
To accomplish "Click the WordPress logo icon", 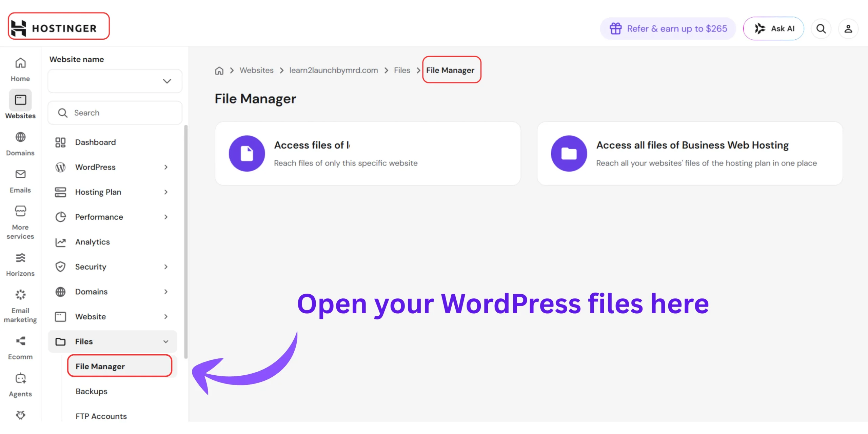I will 60,167.
